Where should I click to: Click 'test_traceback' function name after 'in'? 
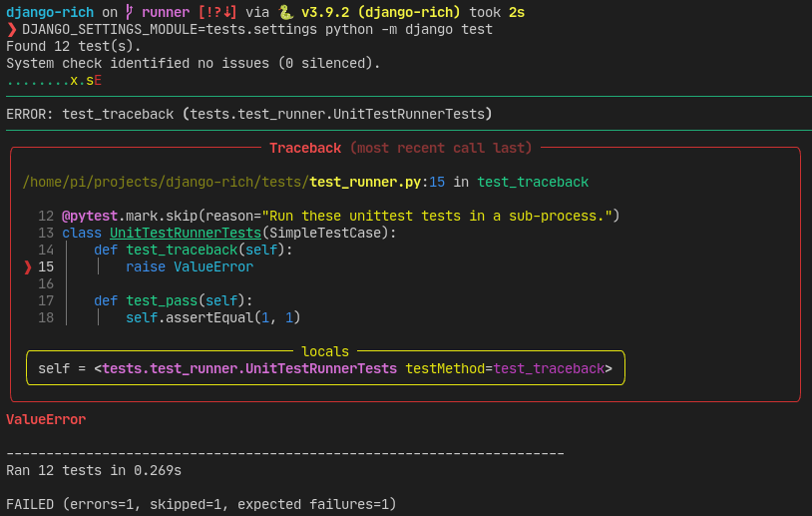[533, 183]
